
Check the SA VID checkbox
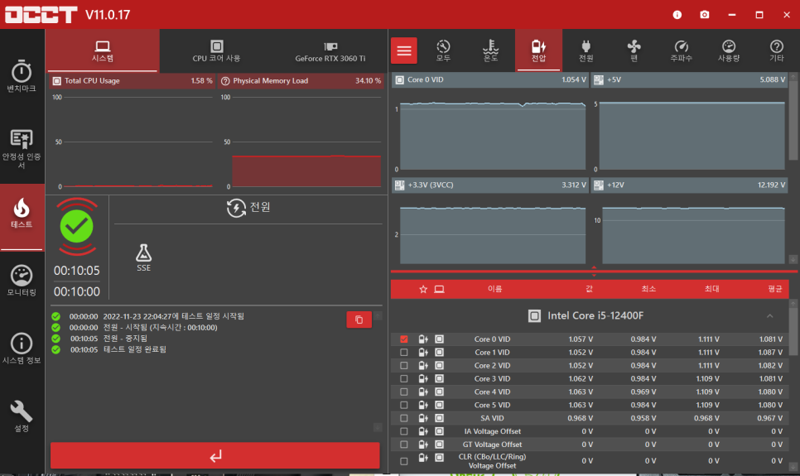tap(404, 418)
